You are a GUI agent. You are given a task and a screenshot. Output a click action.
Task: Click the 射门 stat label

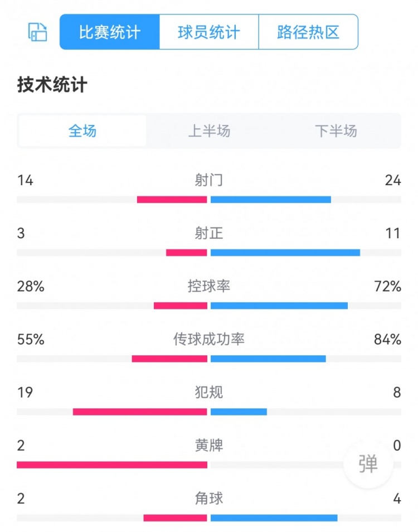tap(209, 180)
